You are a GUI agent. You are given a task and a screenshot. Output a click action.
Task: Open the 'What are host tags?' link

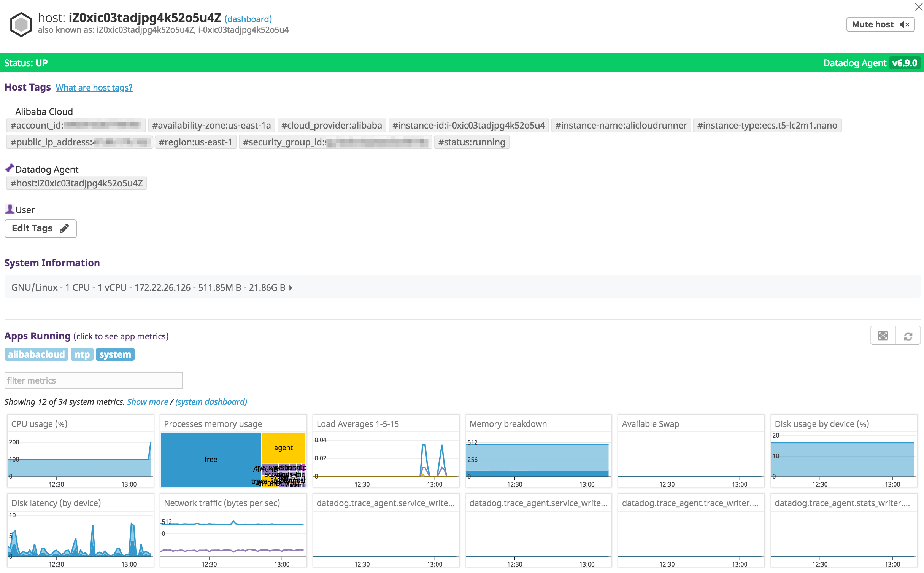coord(94,88)
